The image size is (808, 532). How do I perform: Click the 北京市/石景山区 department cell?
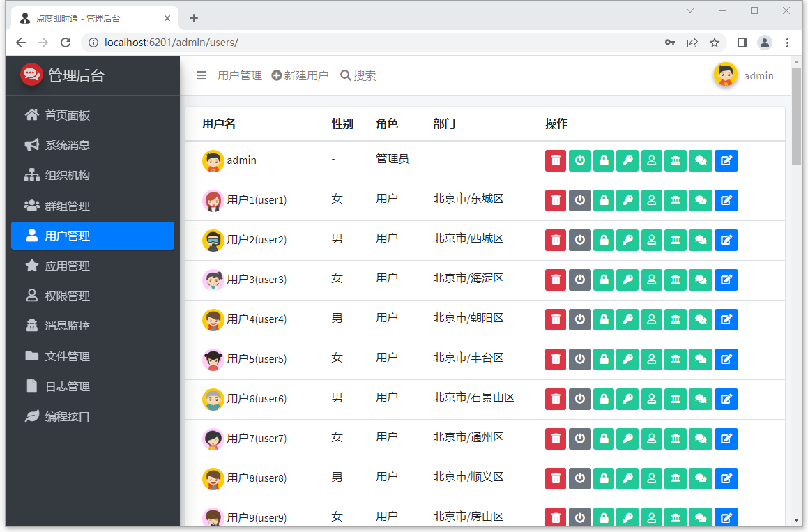(474, 397)
